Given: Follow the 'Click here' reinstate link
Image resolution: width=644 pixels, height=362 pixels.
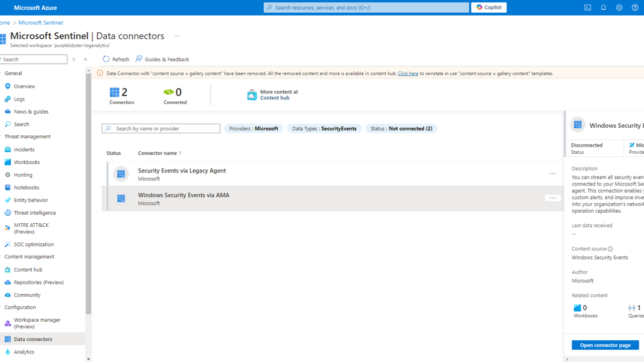Looking at the screenshot, I should click(408, 73).
